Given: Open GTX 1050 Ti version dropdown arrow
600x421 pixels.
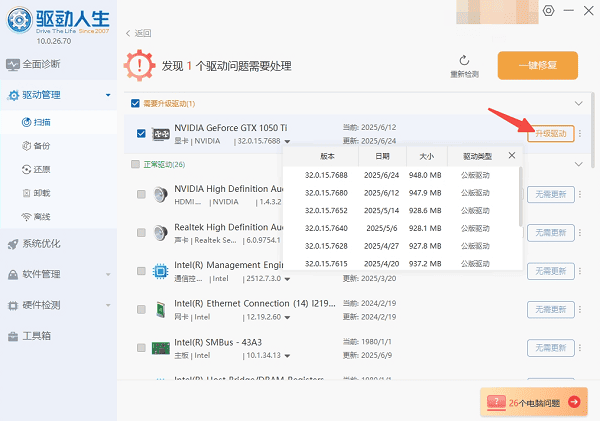Looking at the screenshot, I should pos(288,142).
